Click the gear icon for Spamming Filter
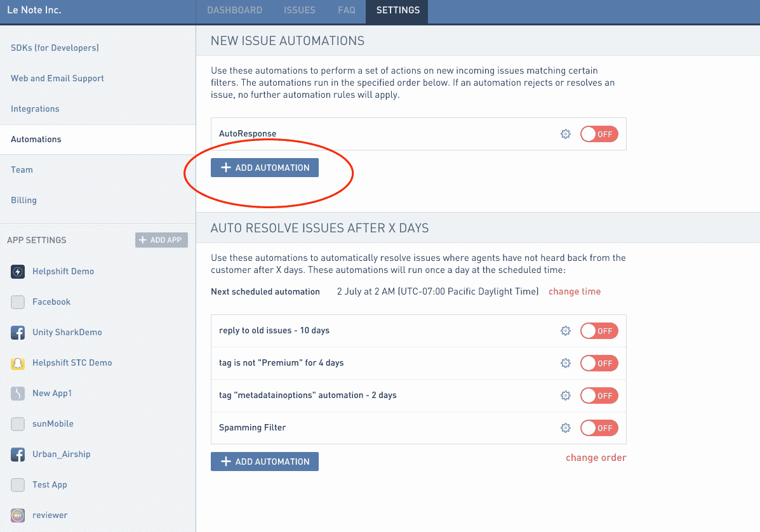Image resolution: width=760 pixels, height=532 pixels. click(x=566, y=427)
